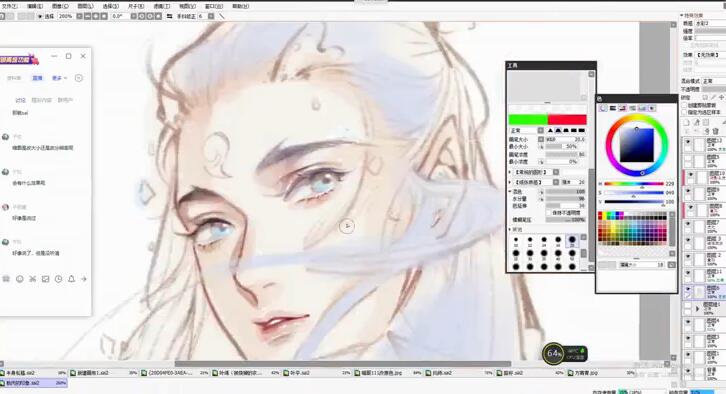The image size is (726, 394).
Task: Click the clock history icon in chat
Action: tap(58, 279)
